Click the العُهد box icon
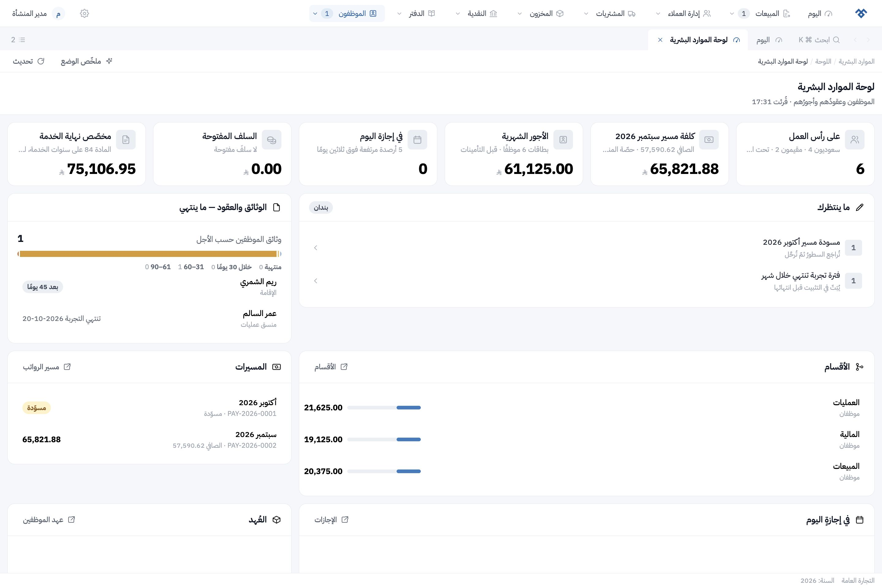The height and width of the screenshot is (588, 882). click(x=277, y=520)
